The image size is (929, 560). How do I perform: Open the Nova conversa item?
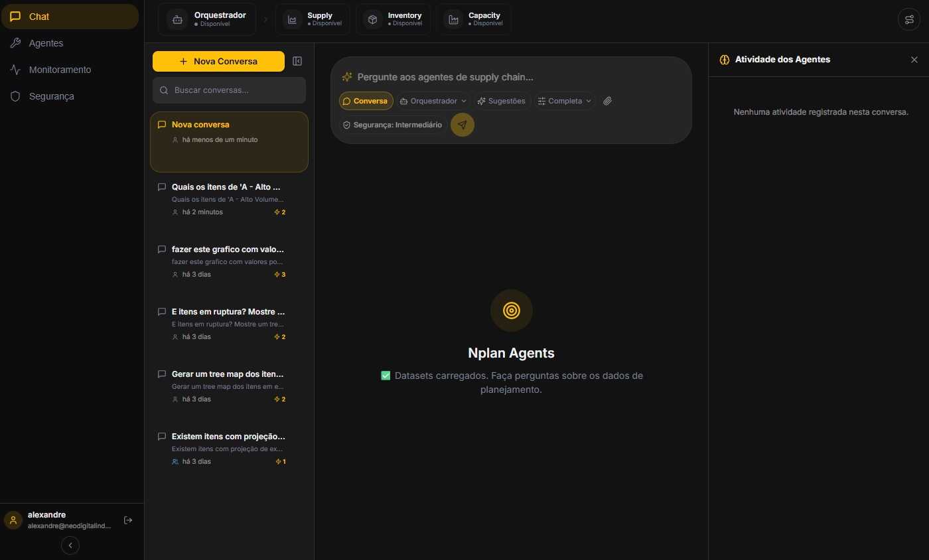pos(229,142)
